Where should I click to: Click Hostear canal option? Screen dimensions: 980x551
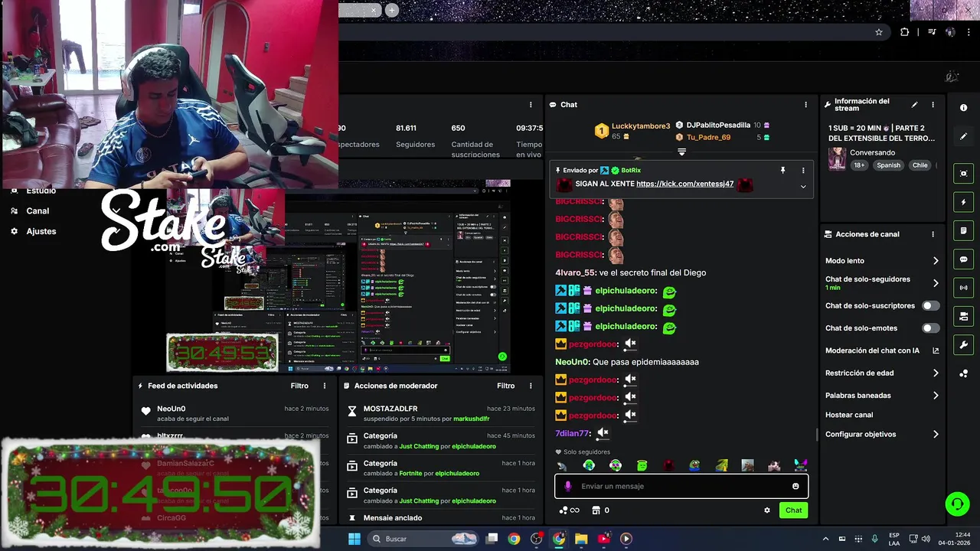tap(849, 415)
